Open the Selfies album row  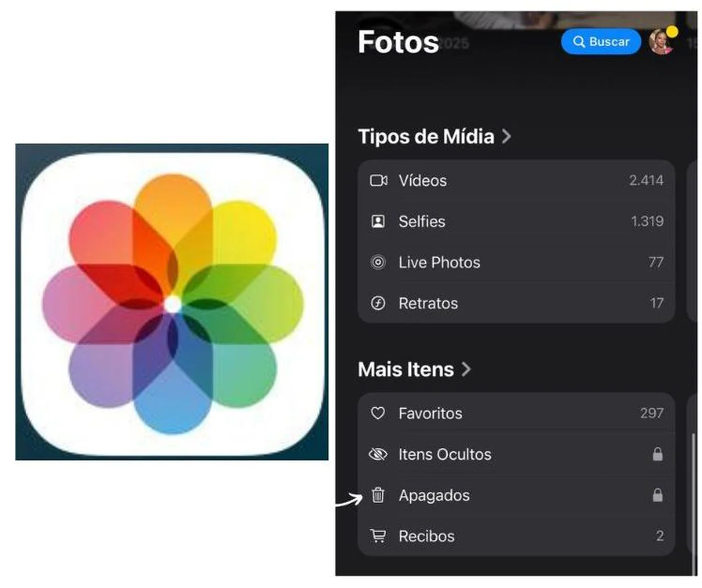click(x=516, y=221)
